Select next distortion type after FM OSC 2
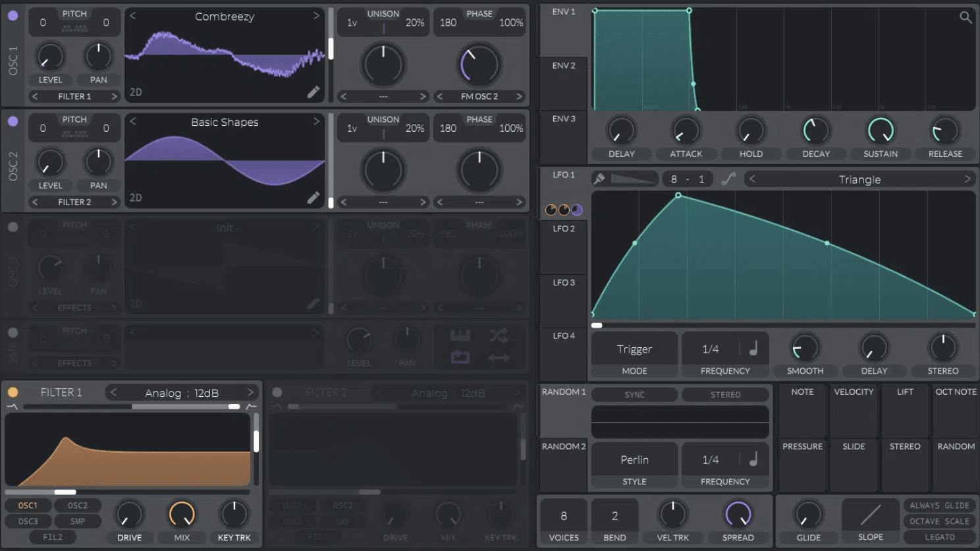The image size is (980, 551). pos(519,96)
